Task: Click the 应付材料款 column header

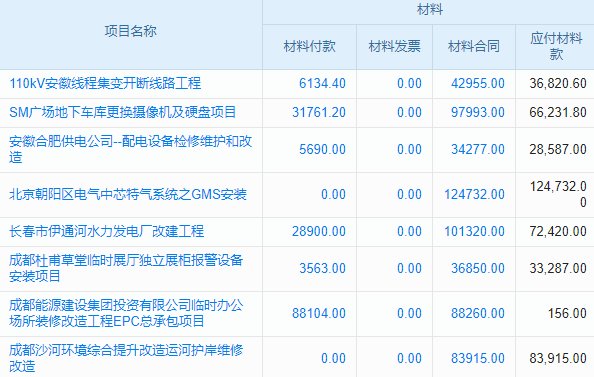Action: pos(556,46)
